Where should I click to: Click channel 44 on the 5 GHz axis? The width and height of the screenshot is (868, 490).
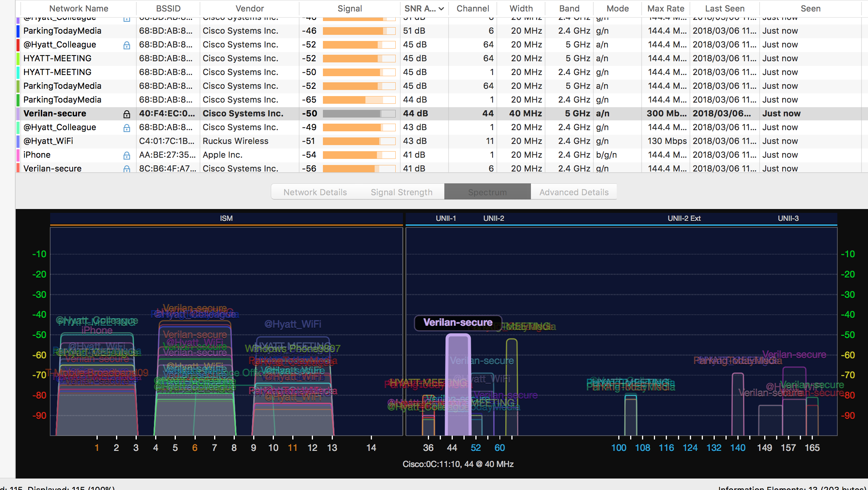pyautogui.click(x=452, y=448)
